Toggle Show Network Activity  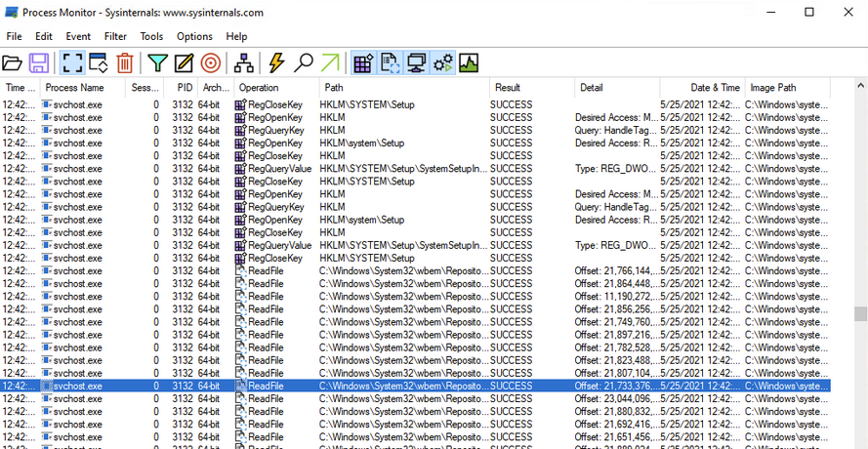(x=416, y=63)
